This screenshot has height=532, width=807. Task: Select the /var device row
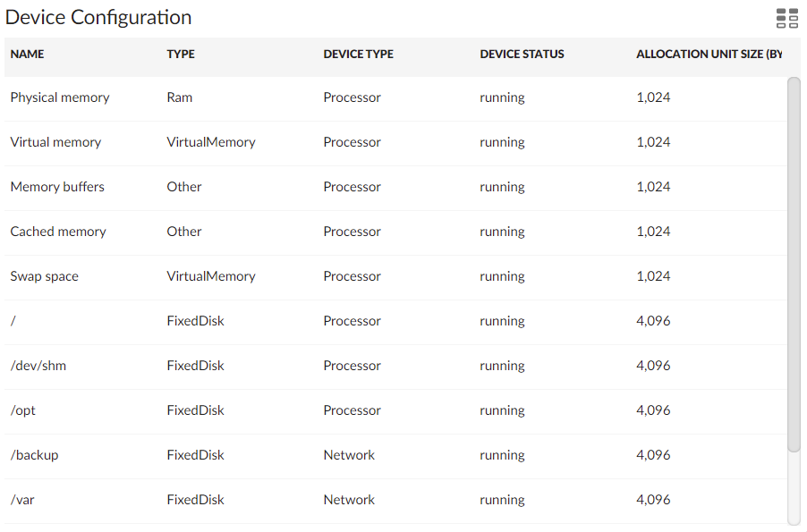pyautogui.click(x=22, y=500)
